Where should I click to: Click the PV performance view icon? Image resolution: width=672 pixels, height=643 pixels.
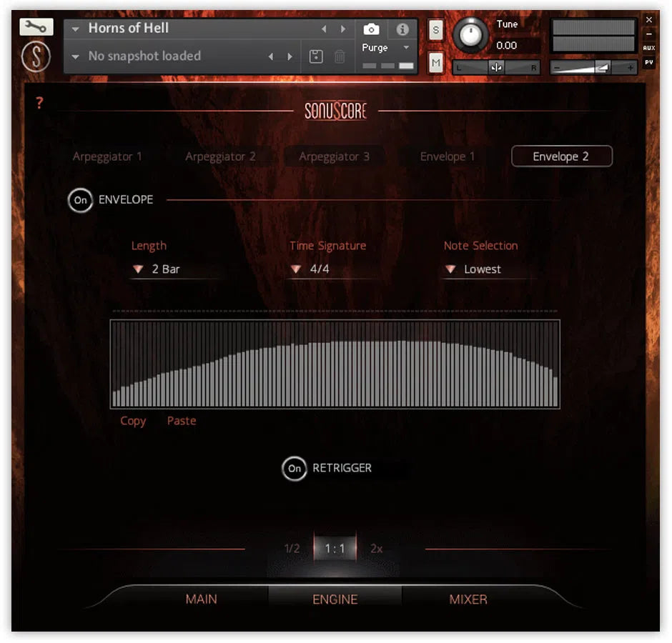(x=651, y=63)
